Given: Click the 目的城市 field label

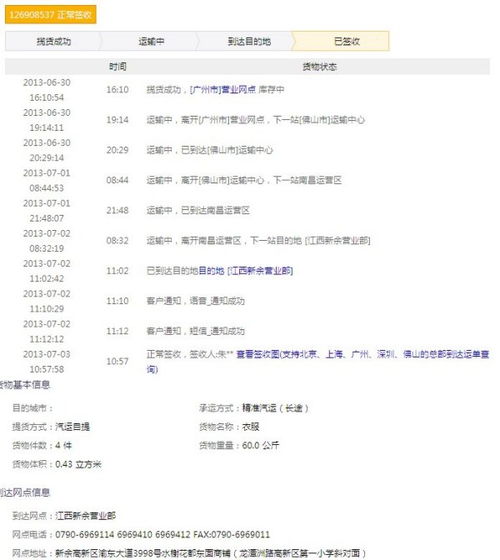Looking at the screenshot, I should tap(32, 408).
